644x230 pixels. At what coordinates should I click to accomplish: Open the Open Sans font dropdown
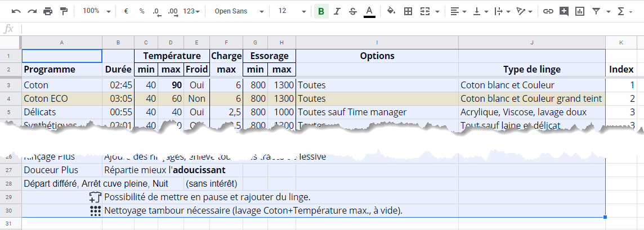[239, 11]
